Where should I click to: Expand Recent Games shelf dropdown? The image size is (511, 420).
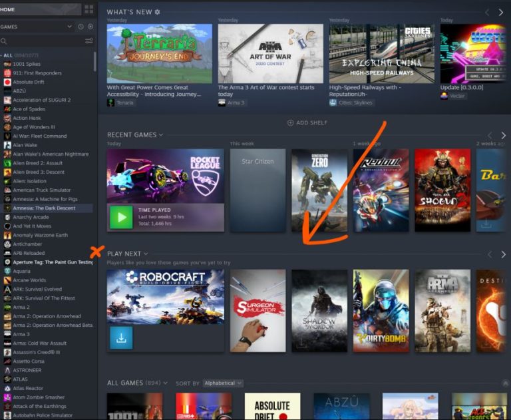(161, 134)
